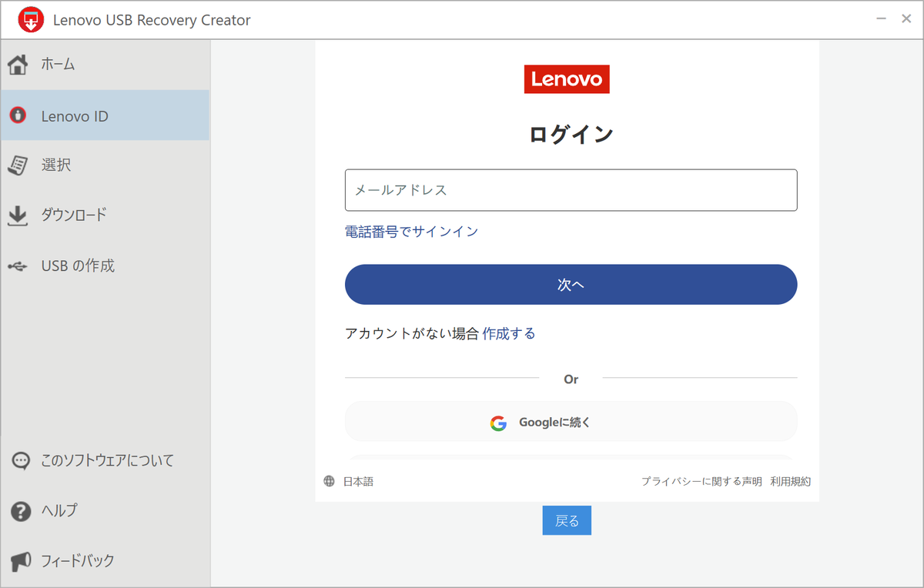Viewport: 924px width, 588px height.
Task: Open the フィードバック label
Action: point(78,560)
